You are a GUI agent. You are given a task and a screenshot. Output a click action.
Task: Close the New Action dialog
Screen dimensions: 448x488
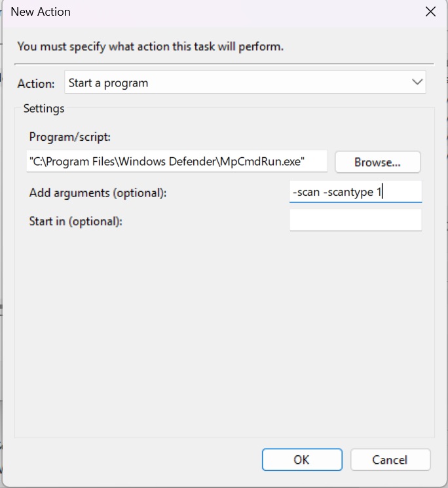[x=430, y=12]
